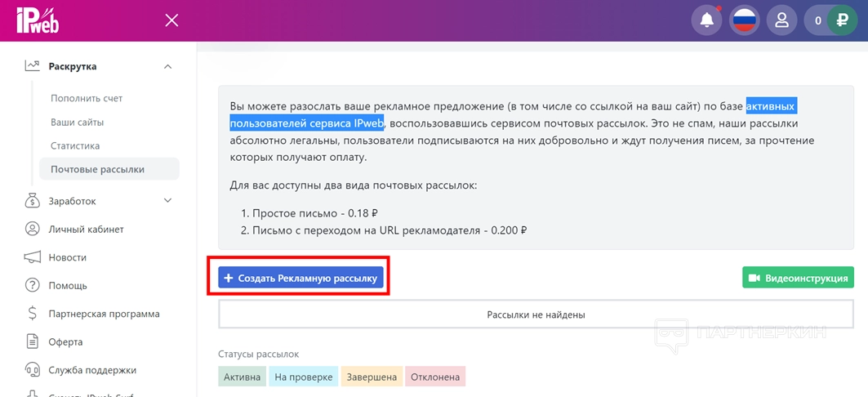Click Для вас доступны два вида text
868x397 pixels.
[x=354, y=185]
